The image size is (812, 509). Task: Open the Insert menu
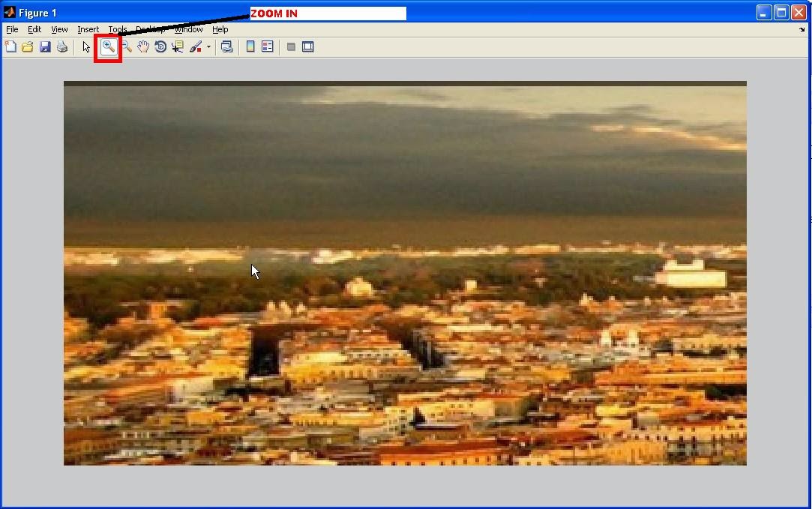point(88,29)
